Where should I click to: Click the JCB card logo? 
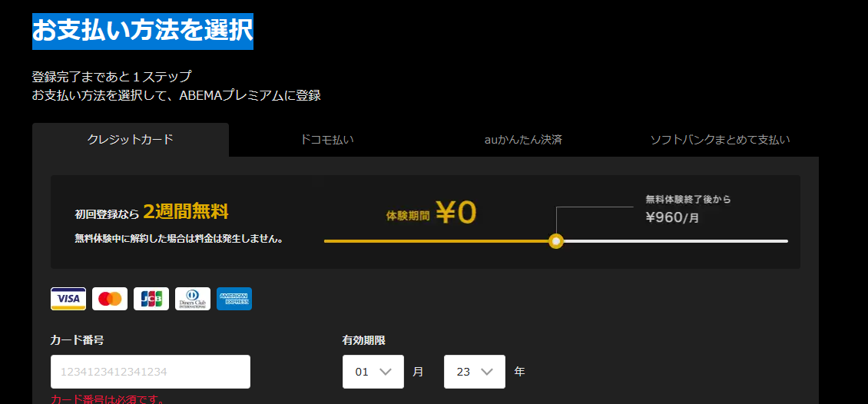tap(151, 299)
